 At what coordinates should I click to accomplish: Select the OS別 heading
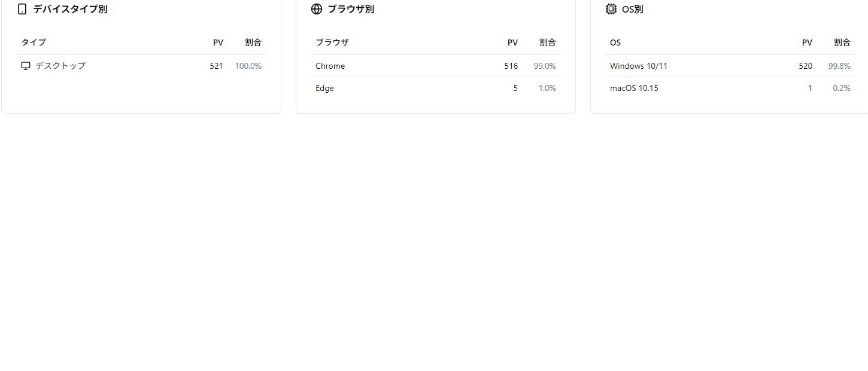pyautogui.click(x=633, y=9)
